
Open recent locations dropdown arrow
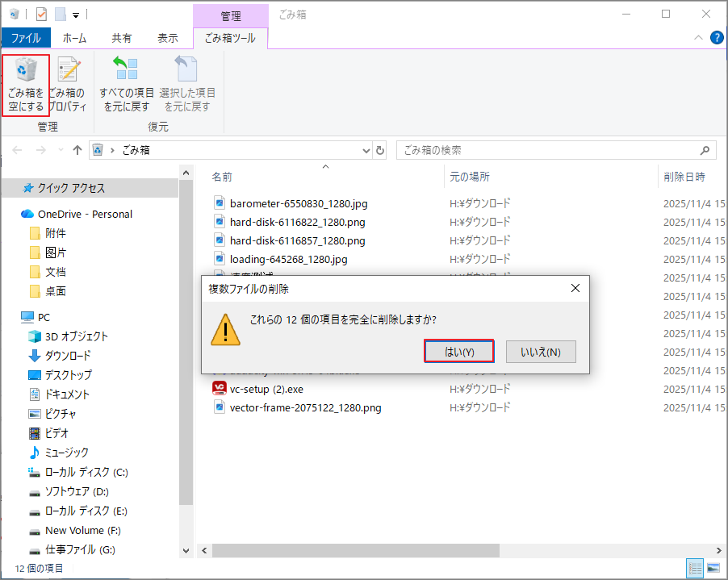click(61, 150)
